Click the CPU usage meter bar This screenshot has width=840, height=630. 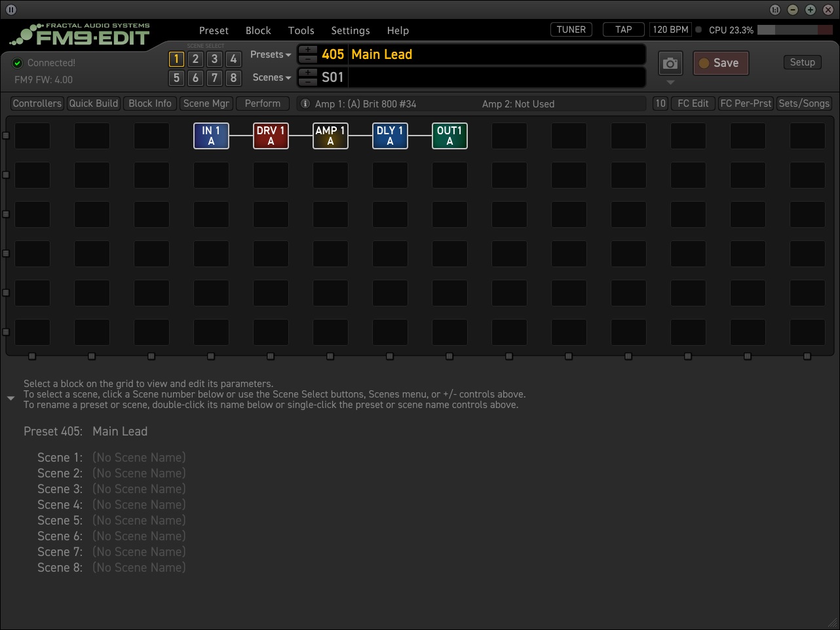tap(795, 30)
